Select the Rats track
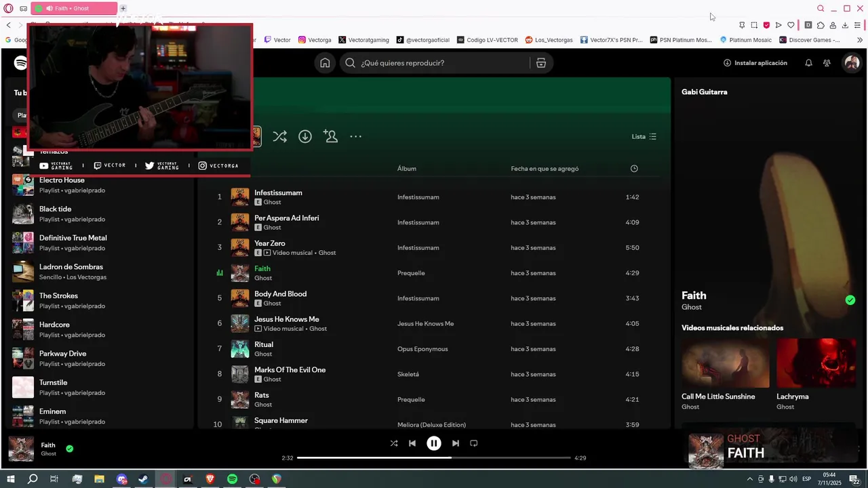Image resolution: width=868 pixels, height=488 pixels. 262,395
